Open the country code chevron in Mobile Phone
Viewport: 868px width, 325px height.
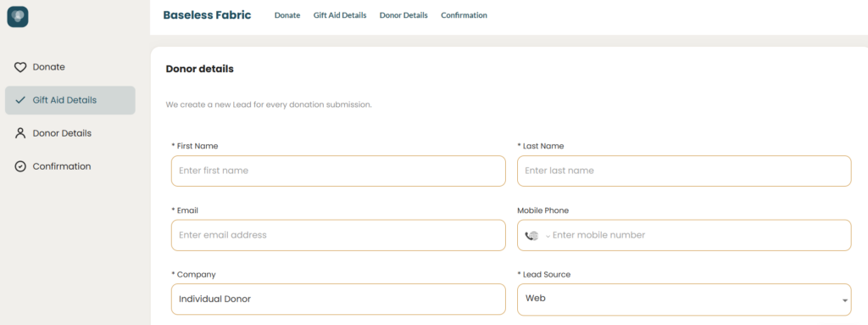point(548,236)
